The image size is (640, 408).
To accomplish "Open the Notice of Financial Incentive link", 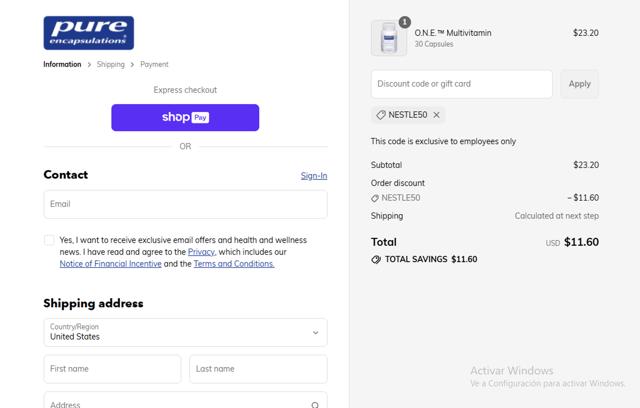I will [x=111, y=264].
